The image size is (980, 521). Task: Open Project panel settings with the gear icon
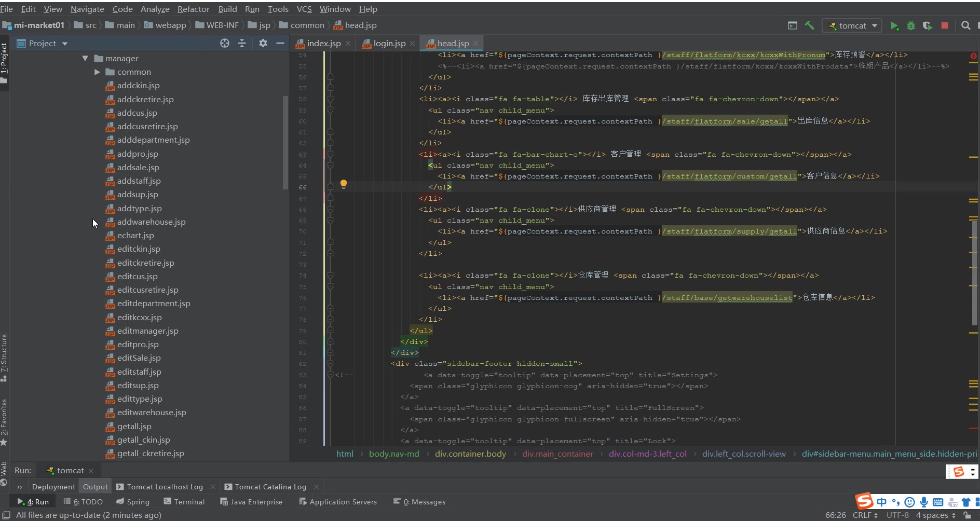pyautogui.click(x=263, y=43)
